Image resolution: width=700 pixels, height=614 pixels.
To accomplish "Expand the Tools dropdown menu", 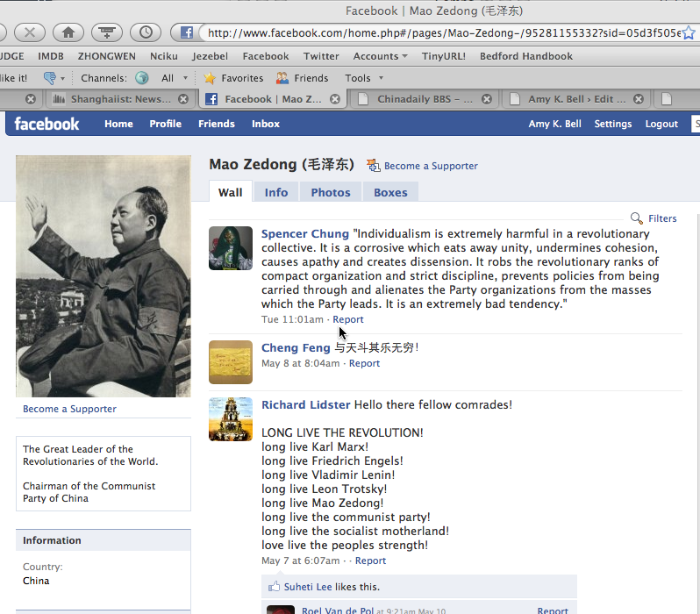I will click(x=364, y=78).
